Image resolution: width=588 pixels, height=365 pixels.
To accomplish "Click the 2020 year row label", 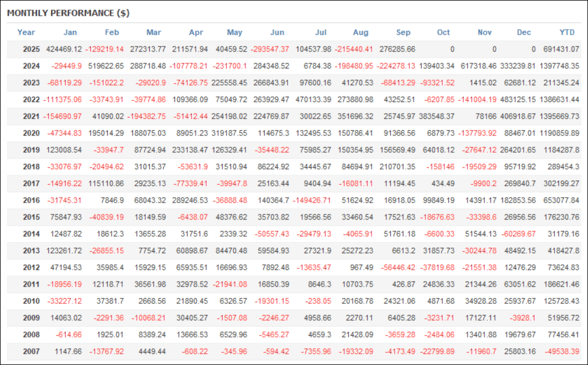I will (x=31, y=133).
